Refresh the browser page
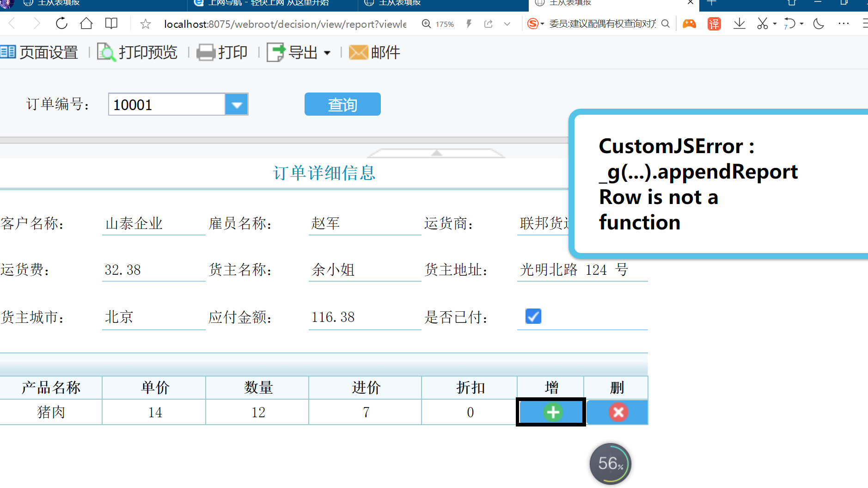Viewport: 868px width, 488px height. [x=61, y=24]
